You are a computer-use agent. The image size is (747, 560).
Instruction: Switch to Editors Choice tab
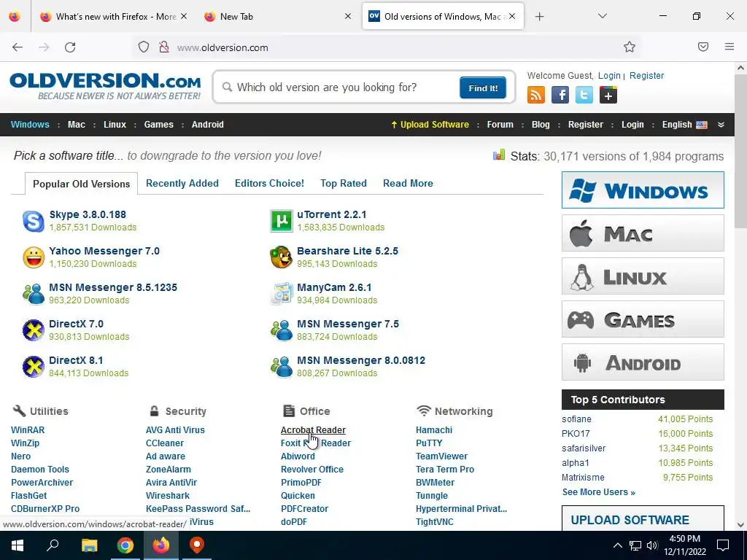pos(269,183)
